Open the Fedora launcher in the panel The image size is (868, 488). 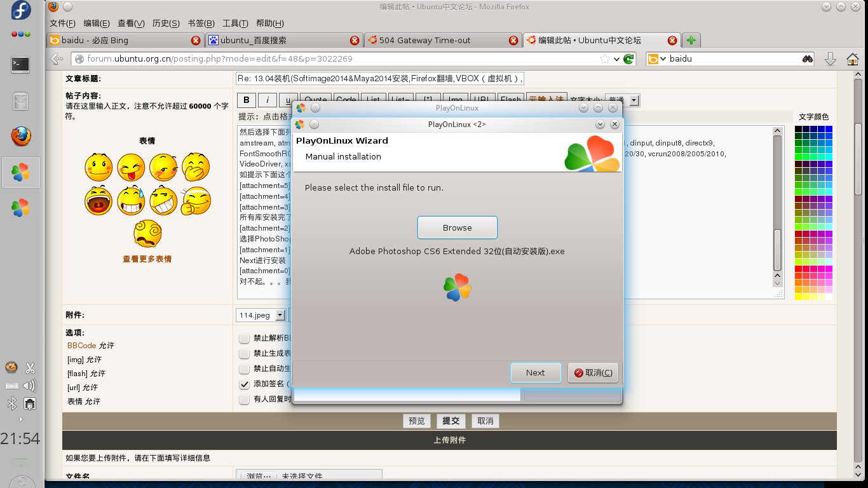coord(21,10)
